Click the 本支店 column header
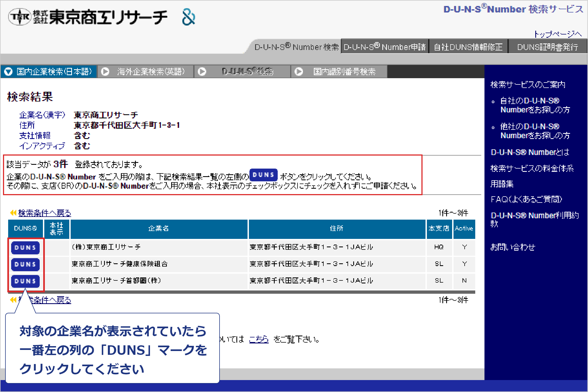Viewport: 588px width, 392px height. click(439, 229)
